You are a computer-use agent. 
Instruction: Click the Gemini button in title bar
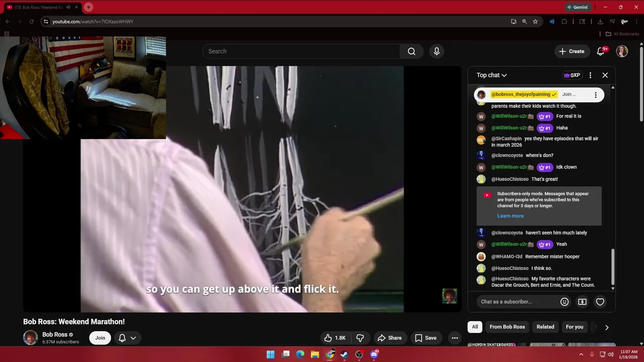click(x=577, y=7)
